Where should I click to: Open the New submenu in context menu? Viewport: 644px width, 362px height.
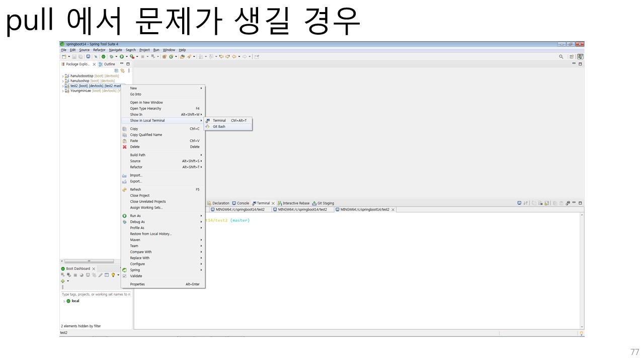click(163, 88)
